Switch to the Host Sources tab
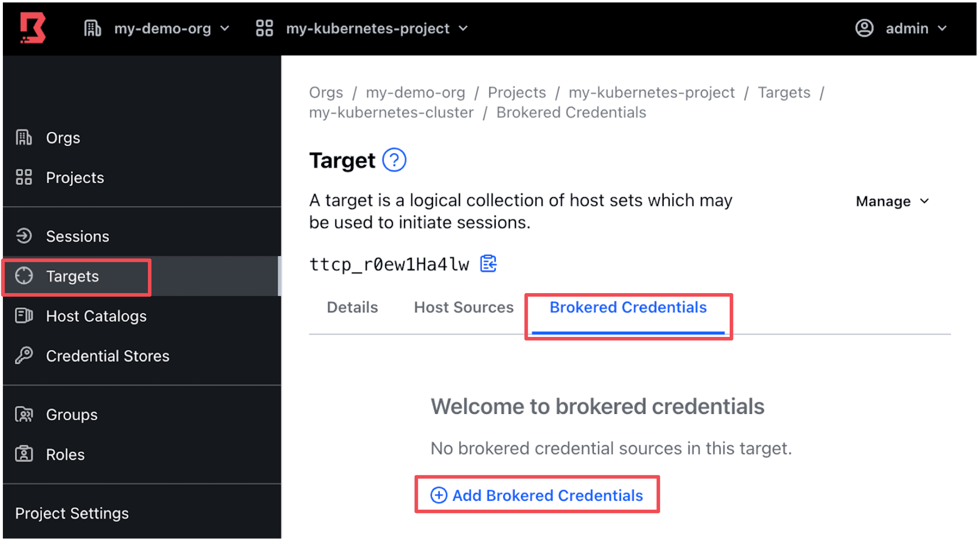 point(463,307)
